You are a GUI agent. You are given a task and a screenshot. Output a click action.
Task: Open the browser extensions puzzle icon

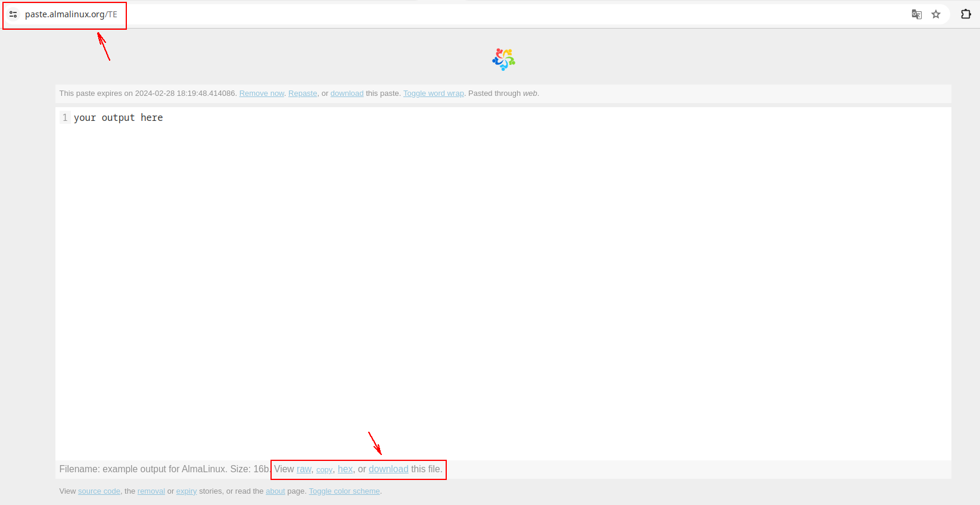coord(966,14)
